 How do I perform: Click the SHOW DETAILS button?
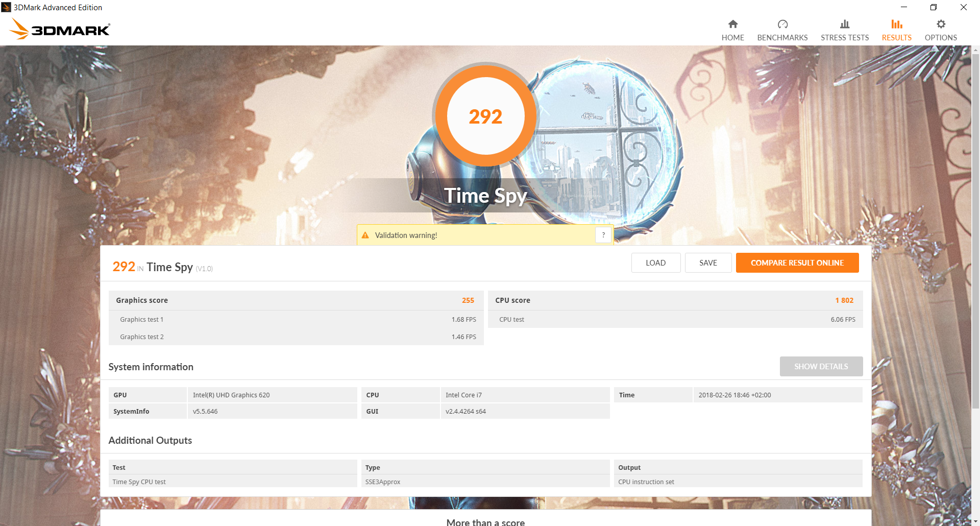pyautogui.click(x=821, y=367)
